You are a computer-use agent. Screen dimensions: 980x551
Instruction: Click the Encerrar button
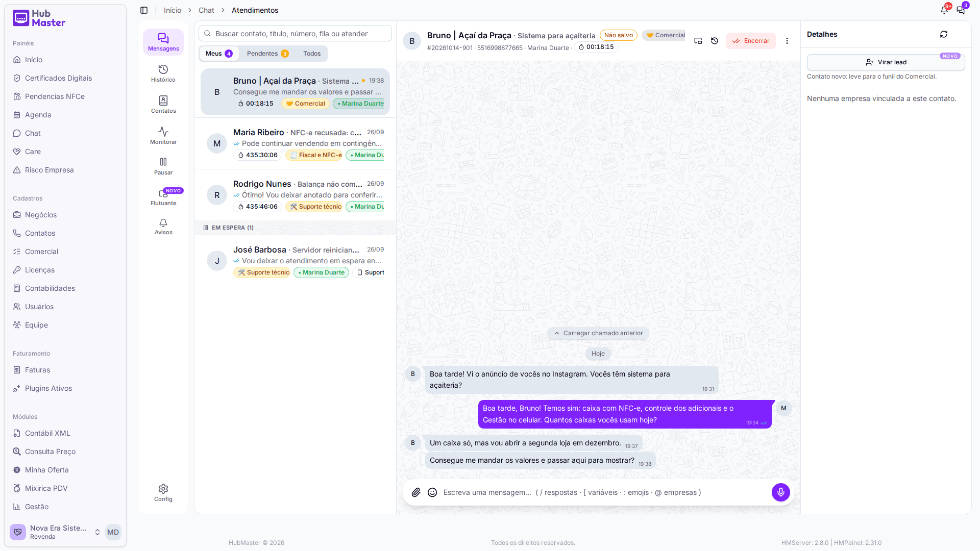tap(751, 41)
